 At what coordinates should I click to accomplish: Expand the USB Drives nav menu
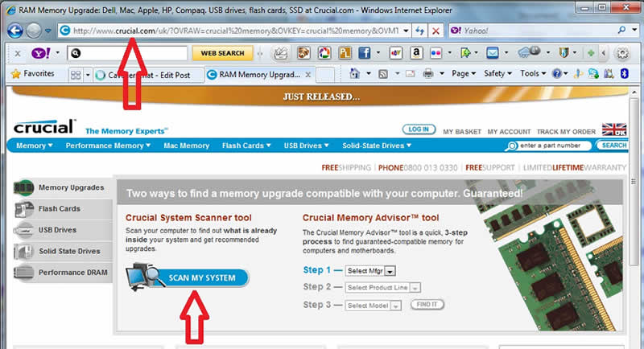click(x=307, y=146)
